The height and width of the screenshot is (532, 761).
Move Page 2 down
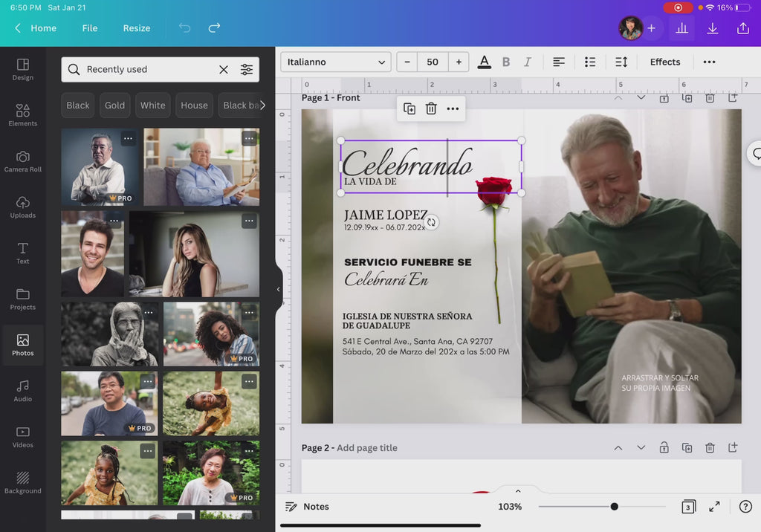[641, 447]
